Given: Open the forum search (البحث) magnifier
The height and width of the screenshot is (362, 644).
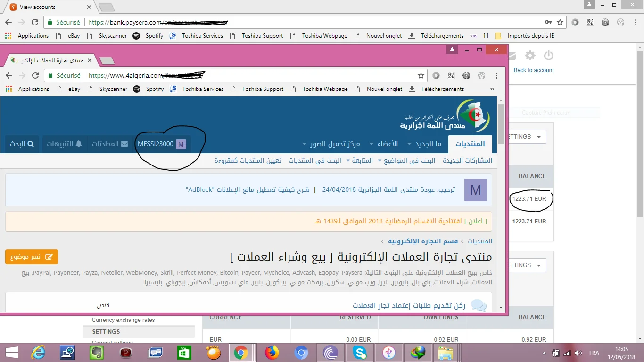Looking at the screenshot, I should (x=22, y=144).
